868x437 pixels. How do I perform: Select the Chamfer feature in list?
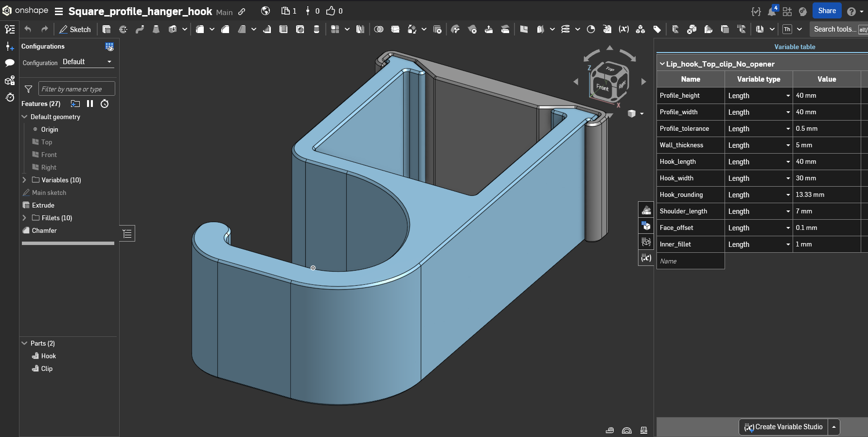pyautogui.click(x=44, y=230)
